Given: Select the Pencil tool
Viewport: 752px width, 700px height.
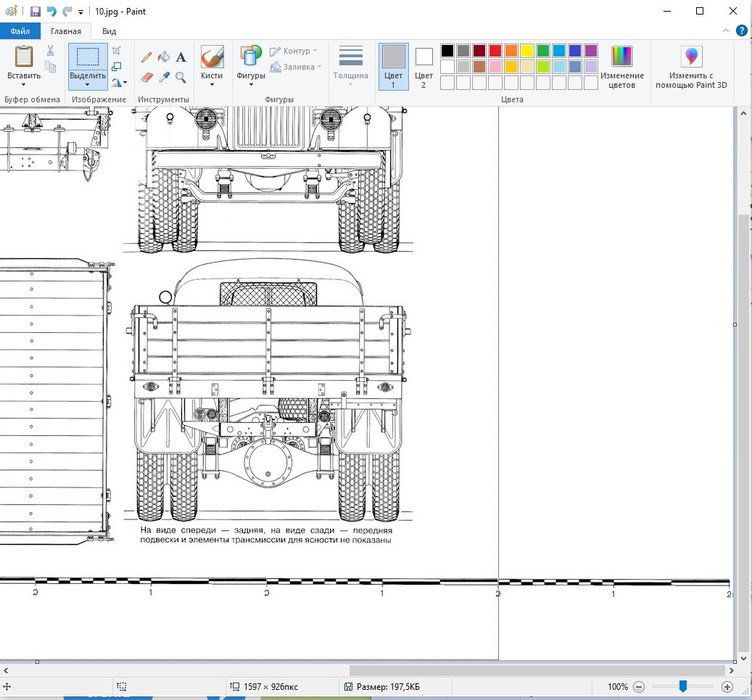Looking at the screenshot, I should coord(146,57).
